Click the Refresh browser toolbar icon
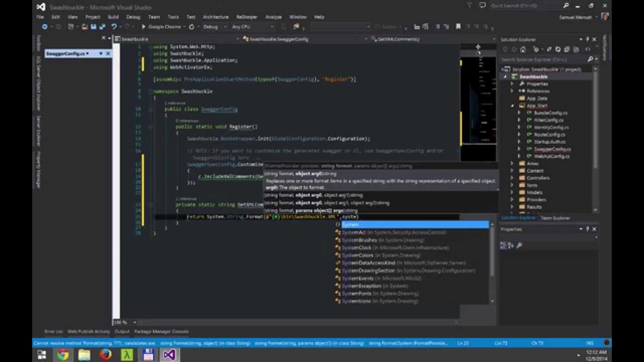Viewport: 644px width, 362px height. (x=192, y=27)
